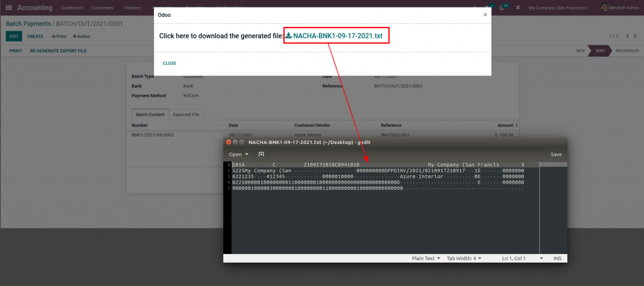Switch to the Batch Content tab

150,115
